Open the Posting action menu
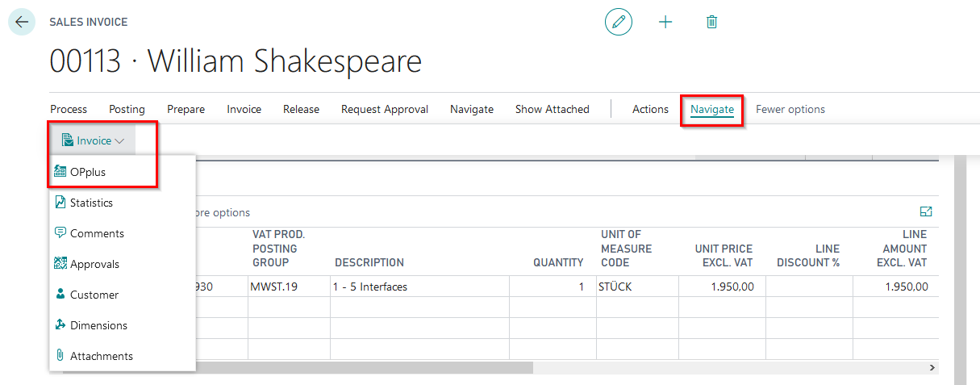Screen dimensions: 980x385 (x=127, y=109)
